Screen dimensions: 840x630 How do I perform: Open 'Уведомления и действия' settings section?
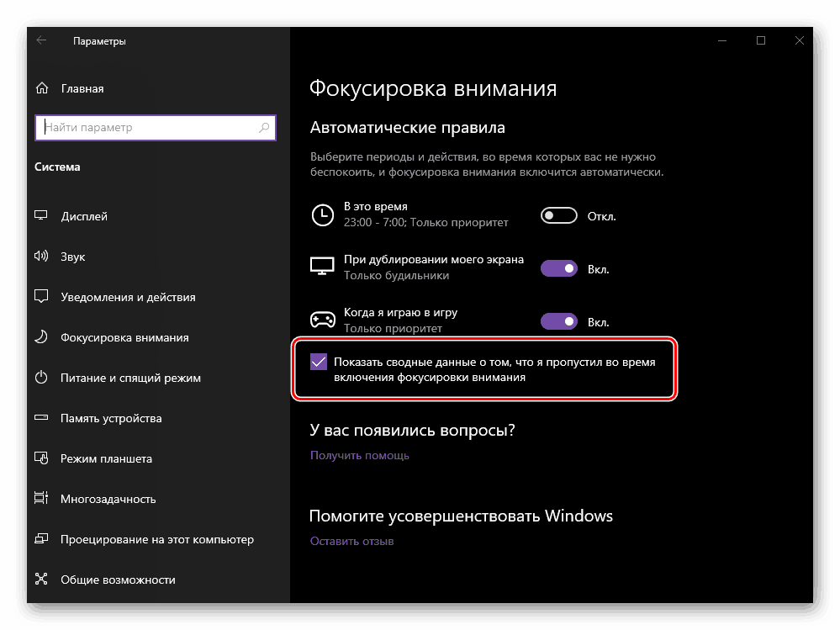(x=128, y=297)
